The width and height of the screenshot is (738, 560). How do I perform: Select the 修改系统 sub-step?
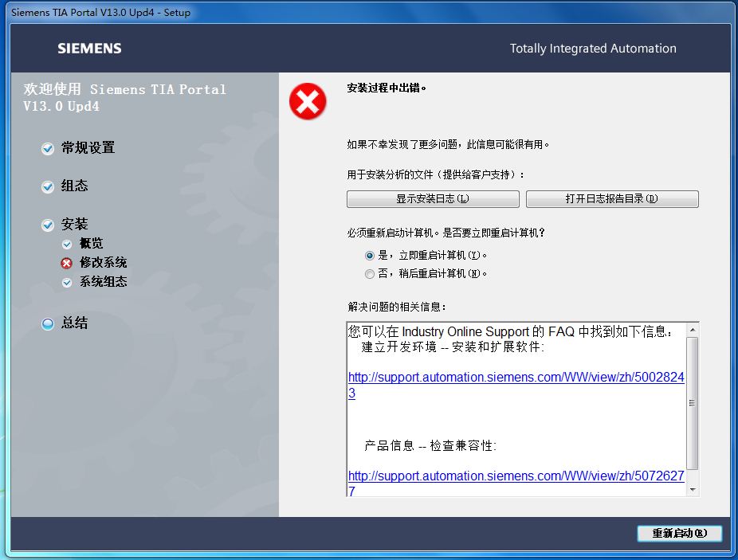coord(103,263)
